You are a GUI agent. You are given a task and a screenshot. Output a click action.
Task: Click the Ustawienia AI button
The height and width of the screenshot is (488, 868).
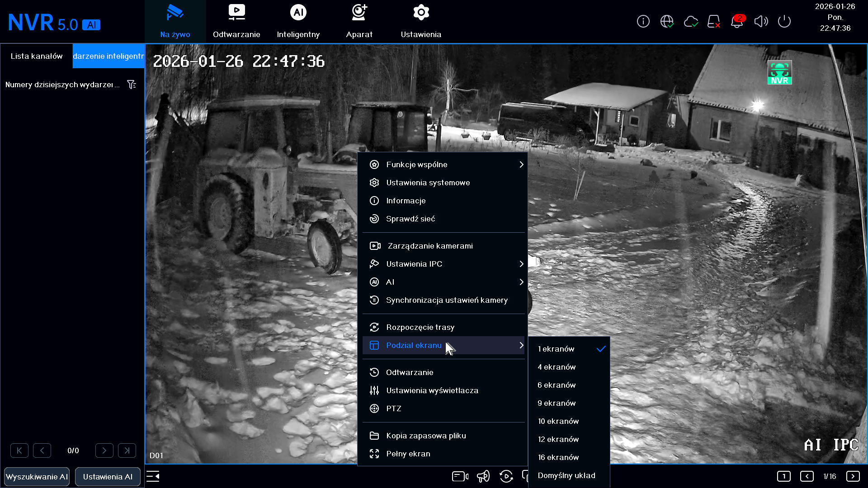[x=108, y=477]
